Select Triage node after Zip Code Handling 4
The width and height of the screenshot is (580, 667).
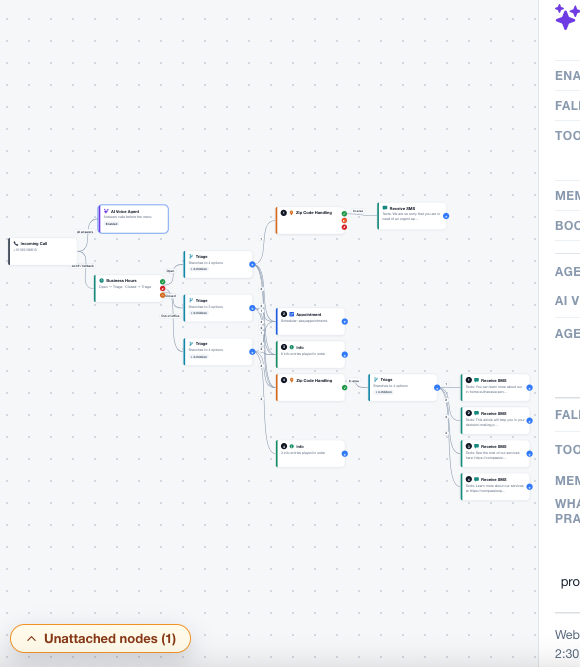tap(403, 388)
